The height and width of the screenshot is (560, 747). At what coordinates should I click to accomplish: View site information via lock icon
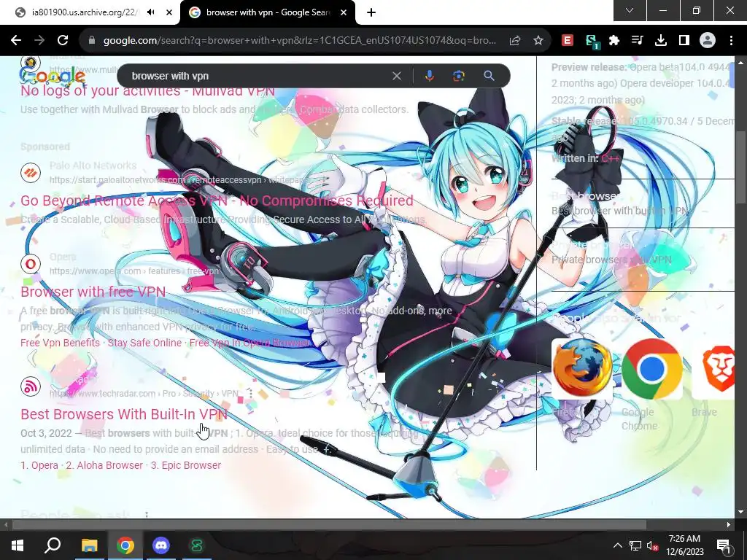pyautogui.click(x=92, y=41)
